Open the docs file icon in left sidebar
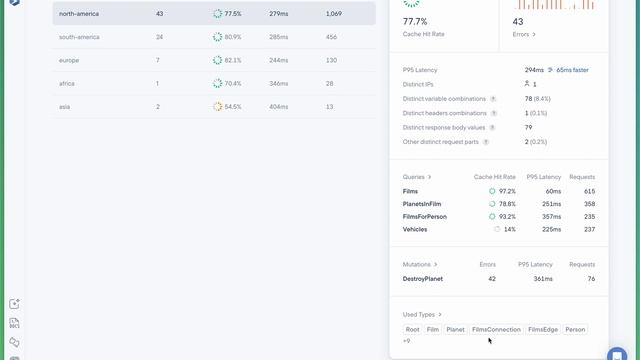 tap(14, 323)
